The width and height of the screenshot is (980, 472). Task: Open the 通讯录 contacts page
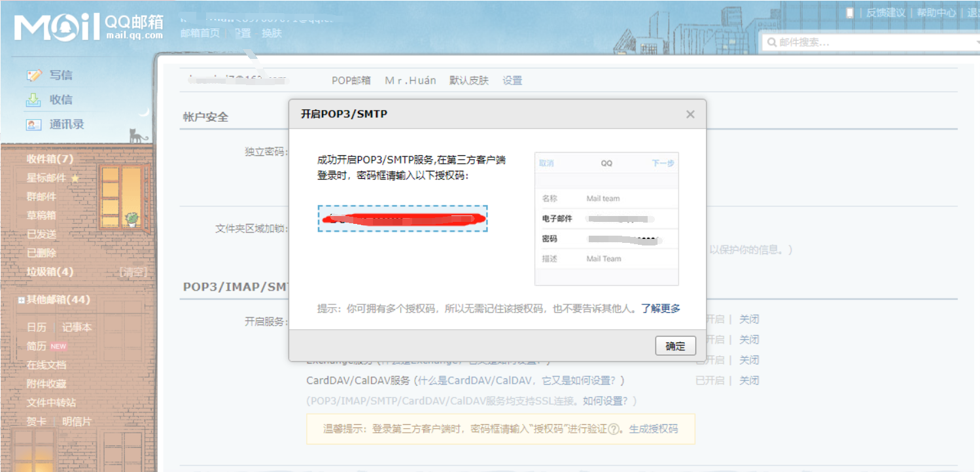(67, 124)
